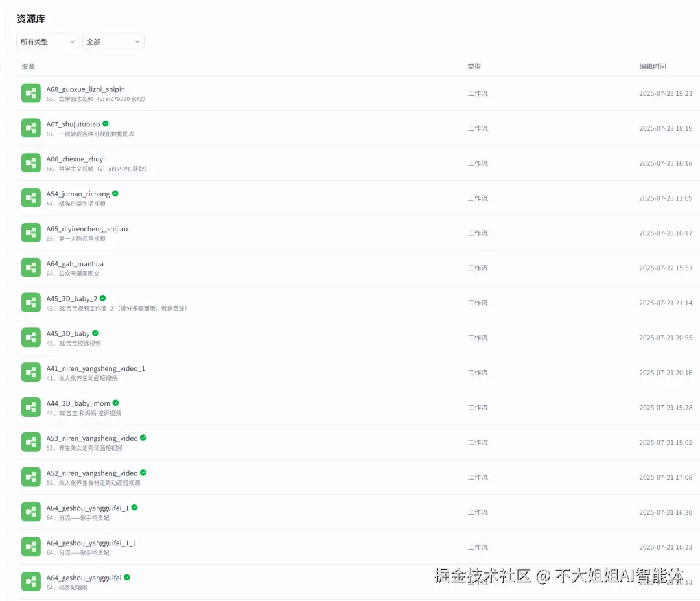Click workflow icon for A44_3D_baby_mom

point(31,407)
